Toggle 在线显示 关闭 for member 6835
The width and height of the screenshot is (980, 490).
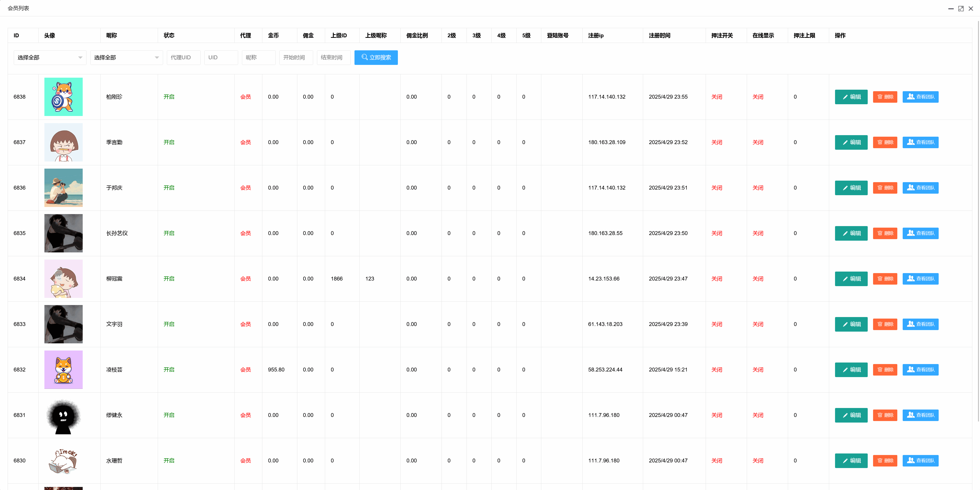757,234
